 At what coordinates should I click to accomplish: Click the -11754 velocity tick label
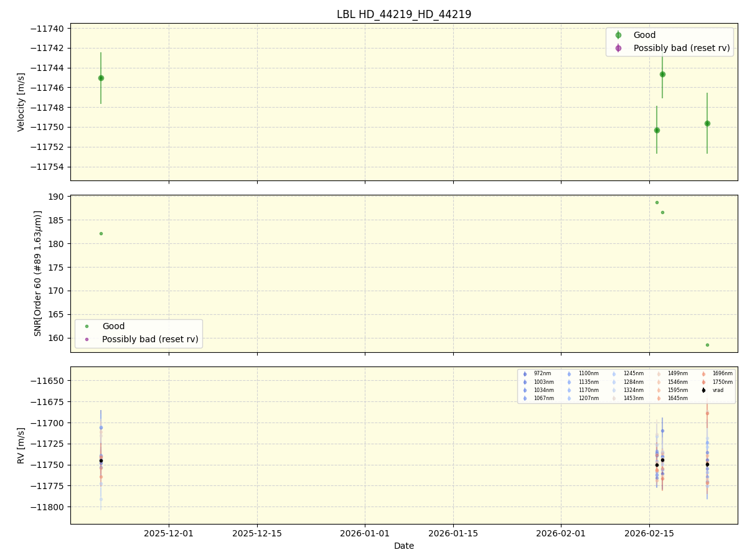(47, 167)
